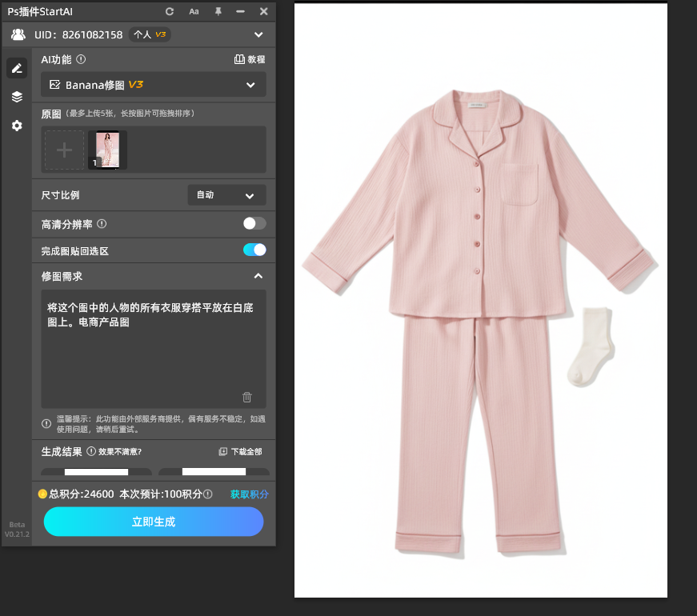Open the 尺寸比例 自动 dropdown
This screenshot has width=697, height=616.
click(250, 195)
